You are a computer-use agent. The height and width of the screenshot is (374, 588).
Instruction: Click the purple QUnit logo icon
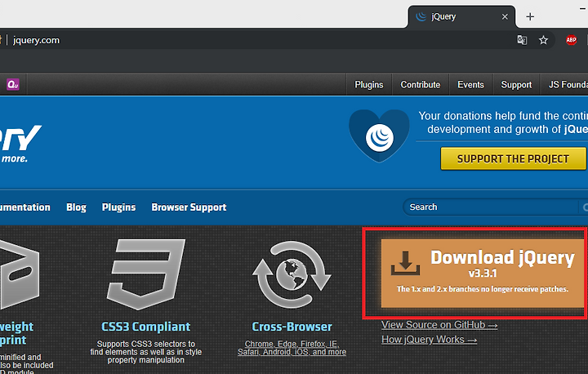click(x=13, y=84)
